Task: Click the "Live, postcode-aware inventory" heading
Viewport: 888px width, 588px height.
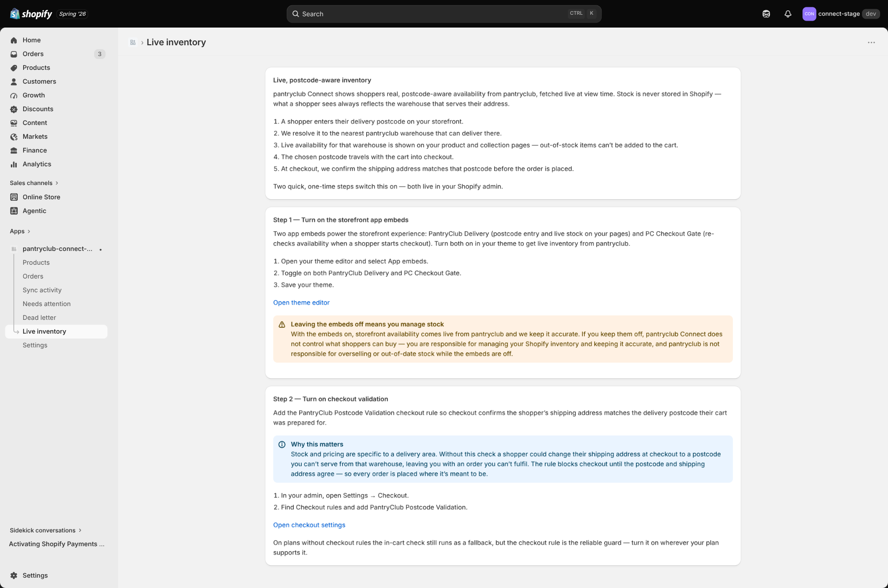Action: tap(322, 81)
